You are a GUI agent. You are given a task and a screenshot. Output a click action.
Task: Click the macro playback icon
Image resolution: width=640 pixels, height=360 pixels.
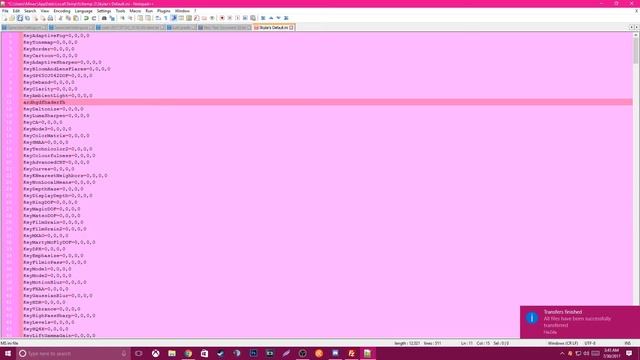[x=238, y=18]
